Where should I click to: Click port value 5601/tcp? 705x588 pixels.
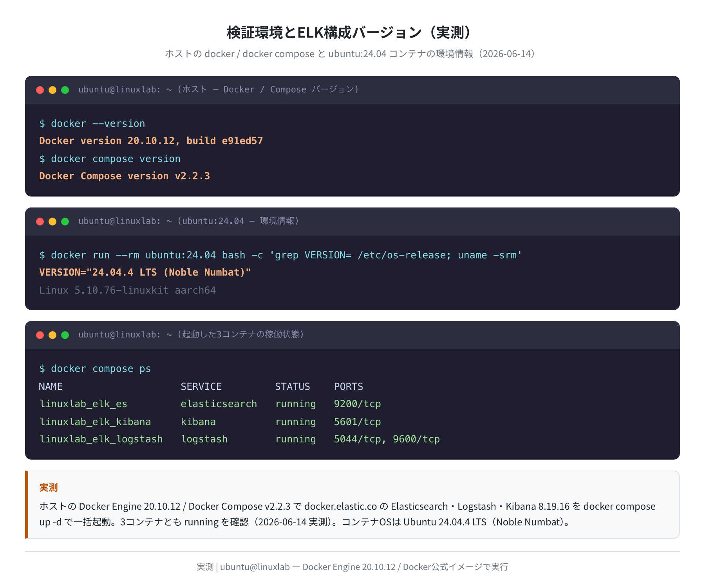[x=357, y=422]
